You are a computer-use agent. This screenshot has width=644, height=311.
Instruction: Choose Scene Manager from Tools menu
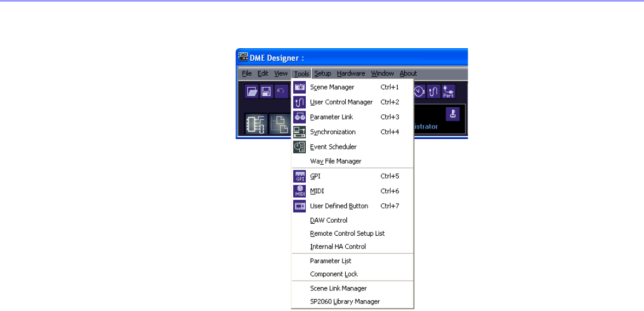click(352, 87)
